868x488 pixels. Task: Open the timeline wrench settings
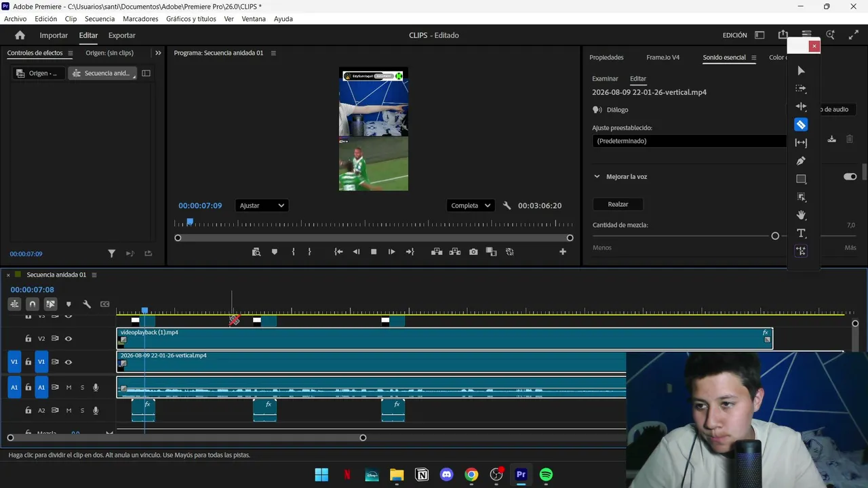click(x=87, y=304)
